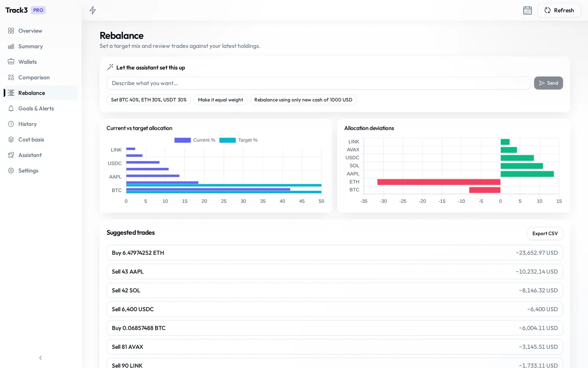Click the Rebalance list icon
This screenshot has height=368, width=588.
(x=11, y=93)
